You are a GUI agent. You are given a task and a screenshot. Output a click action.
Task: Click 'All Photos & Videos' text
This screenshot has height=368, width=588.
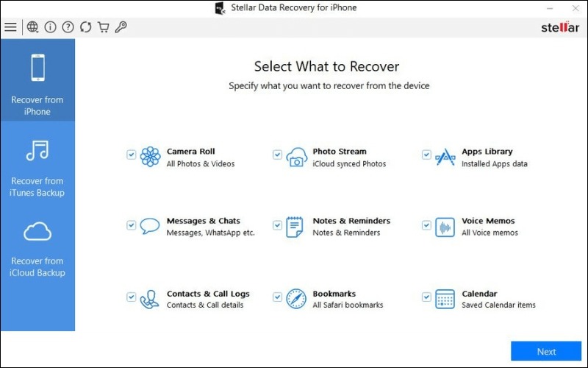[x=201, y=163]
